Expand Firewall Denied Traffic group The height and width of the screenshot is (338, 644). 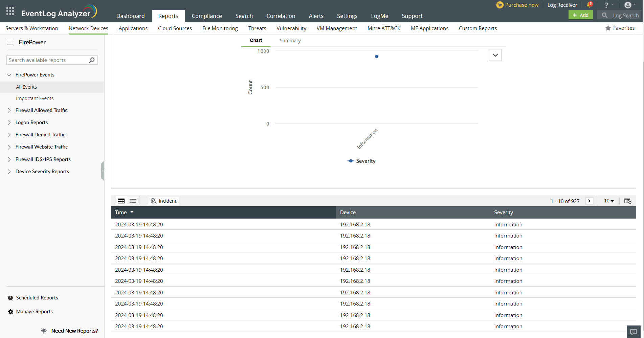pyautogui.click(x=9, y=135)
